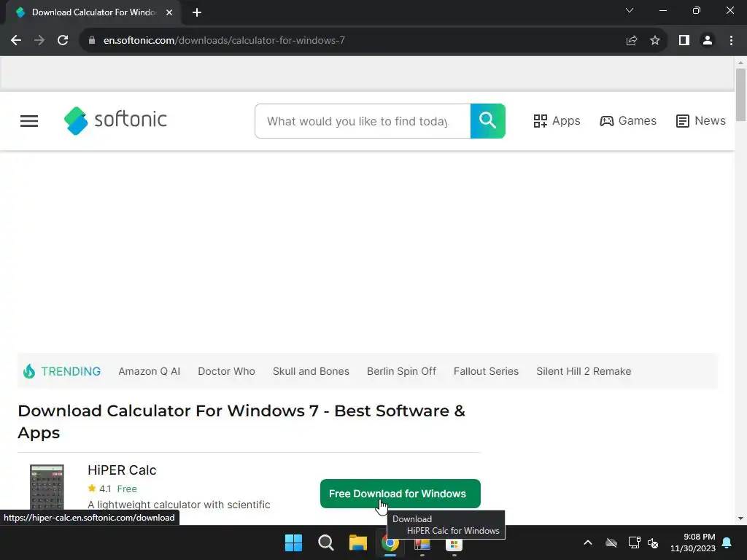This screenshot has width=747, height=560.
Task: Open the Windows Start menu
Action: pos(293,542)
